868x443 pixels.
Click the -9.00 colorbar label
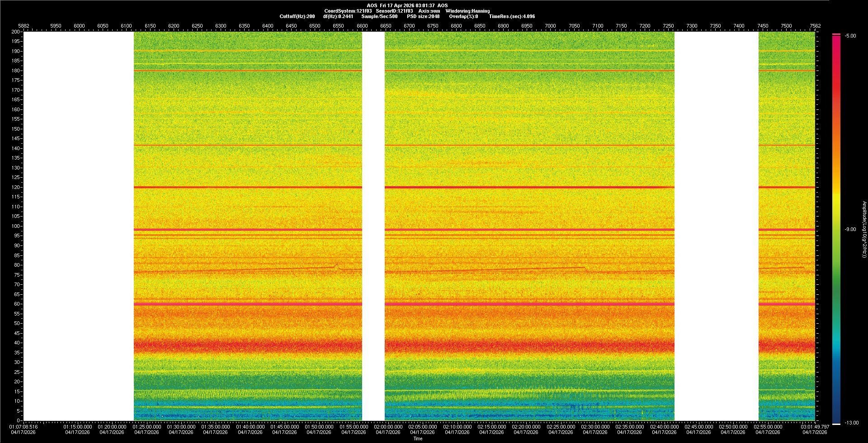tap(850, 230)
